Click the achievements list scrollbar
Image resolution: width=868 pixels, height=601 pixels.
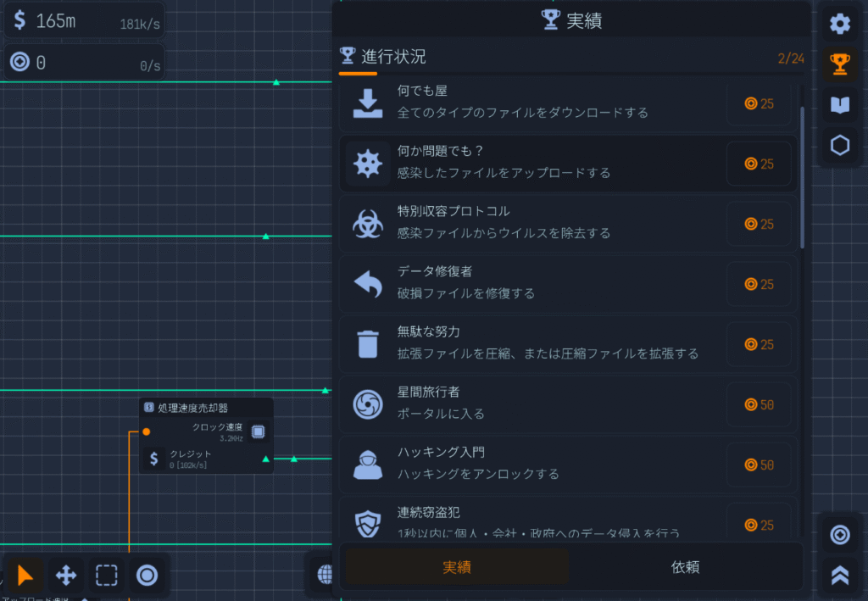coord(802,177)
